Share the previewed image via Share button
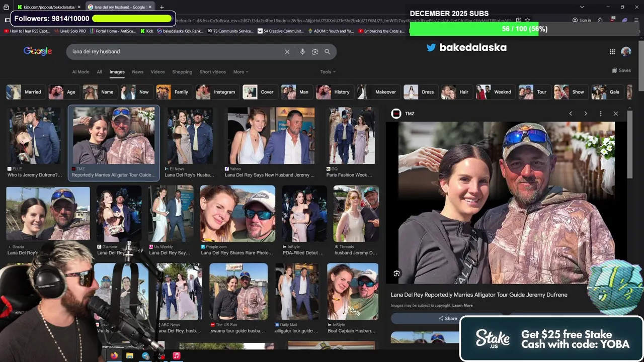The image size is (644, 362). 447,318
